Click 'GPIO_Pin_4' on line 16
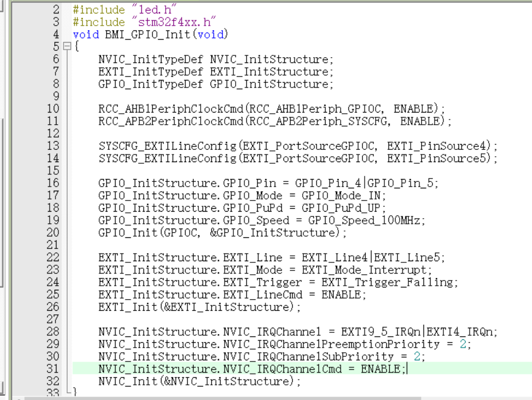 click(x=328, y=183)
